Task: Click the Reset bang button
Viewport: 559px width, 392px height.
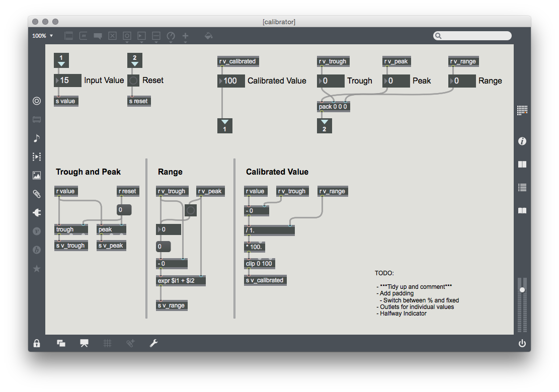Action: pyautogui.click(x=133, y=81)
